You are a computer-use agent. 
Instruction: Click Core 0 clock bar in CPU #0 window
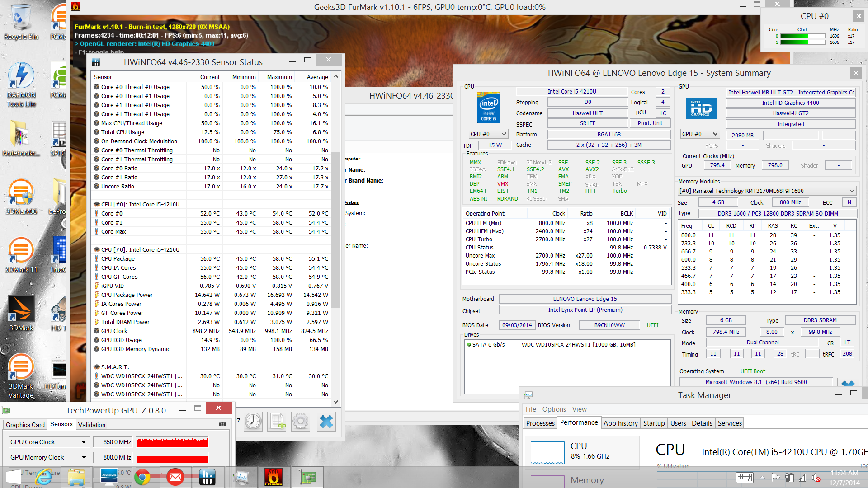tap(803, 36)
